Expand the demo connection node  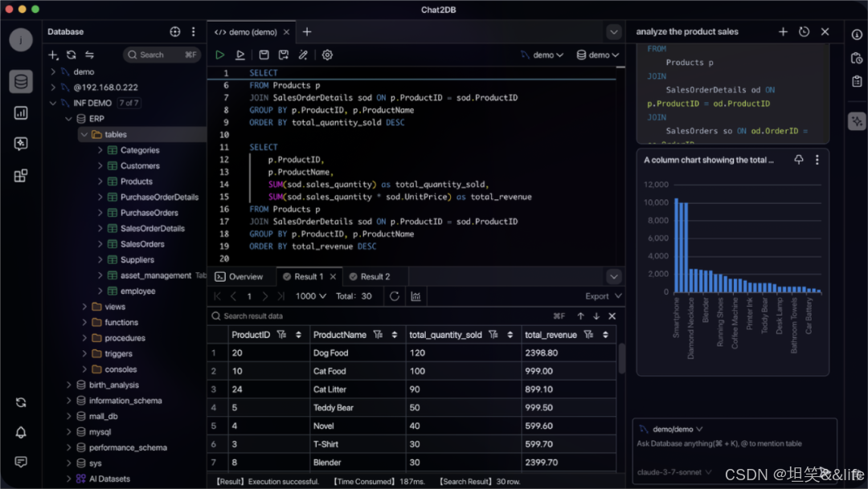click(53, 72)
